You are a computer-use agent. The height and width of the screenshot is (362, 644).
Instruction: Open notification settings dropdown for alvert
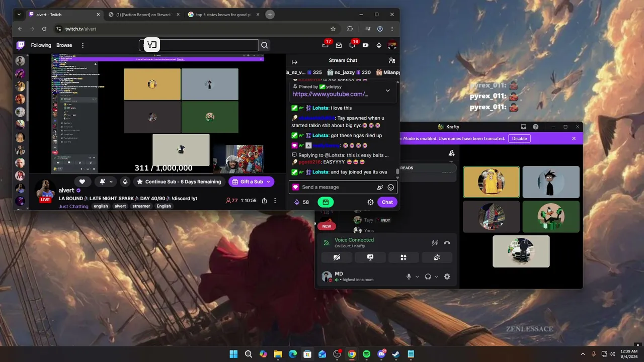(x=106, y=182)
